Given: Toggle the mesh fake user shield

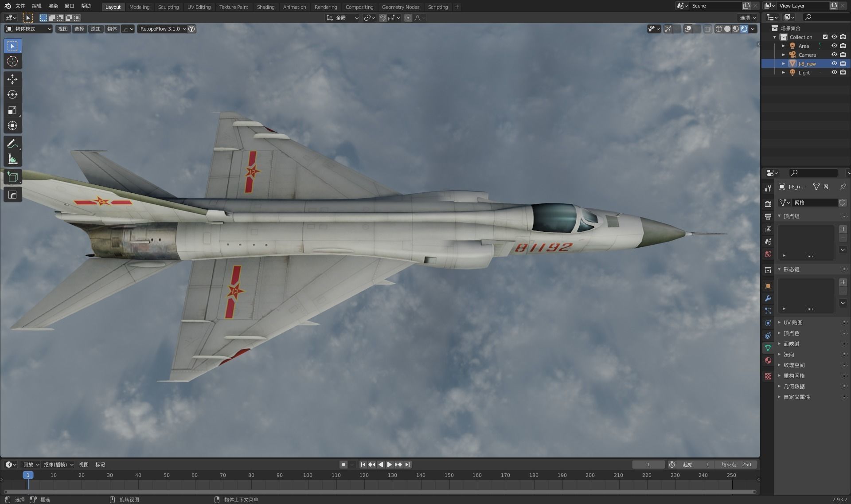Looking at the screenshot, I should click(x=843, y=203).
